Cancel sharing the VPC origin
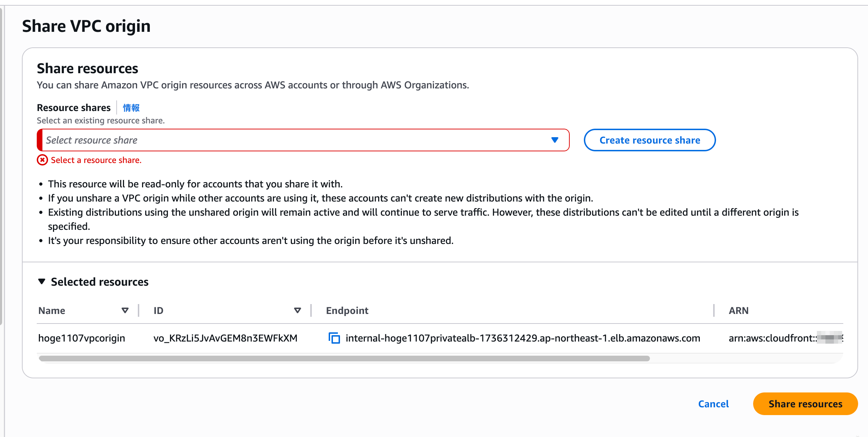 pyautogui.click(x=713, y=404)
